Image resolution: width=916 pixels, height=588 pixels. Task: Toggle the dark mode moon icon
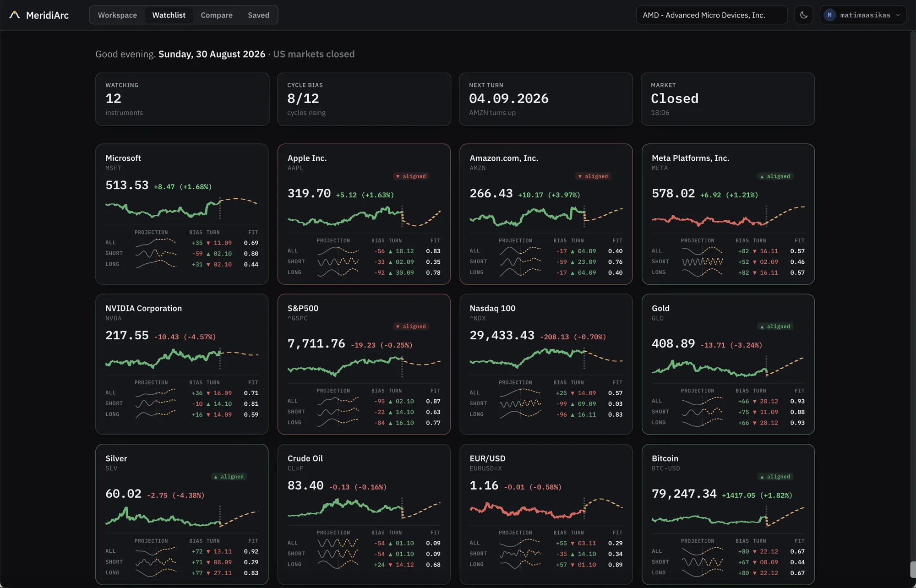tap(804, 15)
